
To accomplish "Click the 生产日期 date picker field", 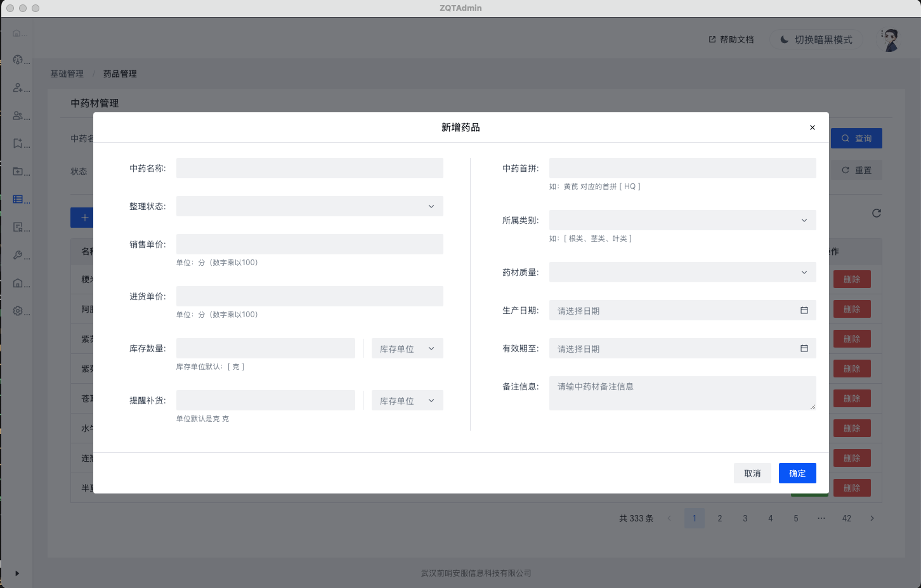I will tap(683, 310).
